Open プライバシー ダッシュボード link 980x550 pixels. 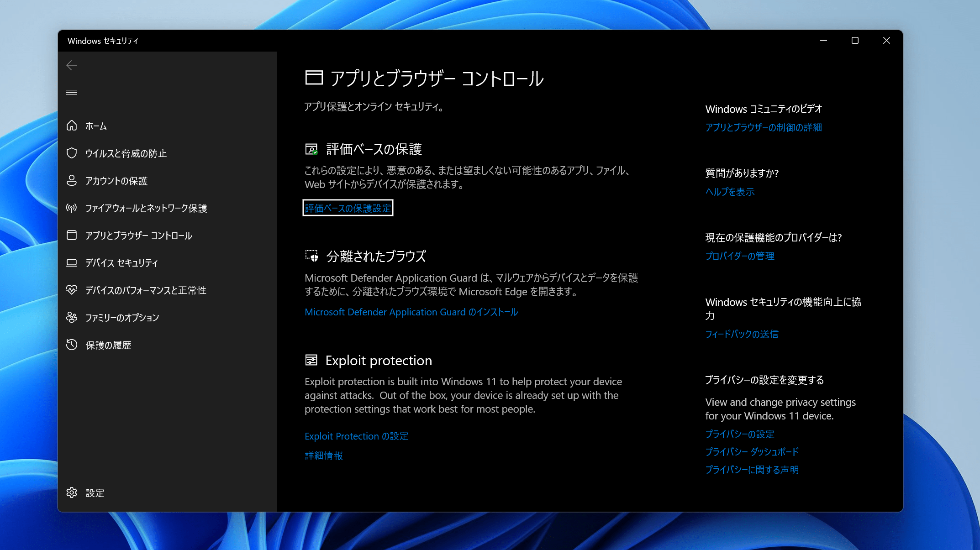point(752,452)
